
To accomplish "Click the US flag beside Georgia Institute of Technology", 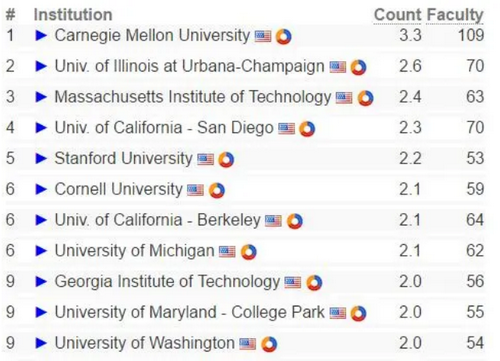I will [x=293, y=282].
